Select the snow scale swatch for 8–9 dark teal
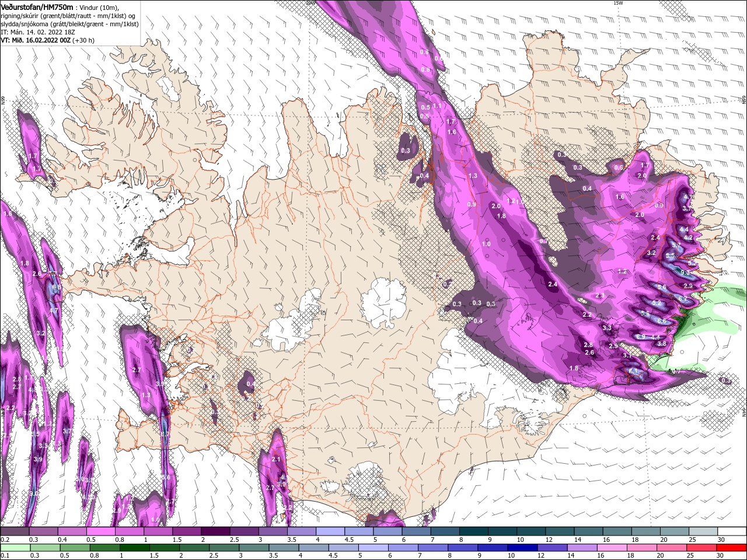Image resolution: width=747 pixels, height=560 pixels. coord(474,531)
